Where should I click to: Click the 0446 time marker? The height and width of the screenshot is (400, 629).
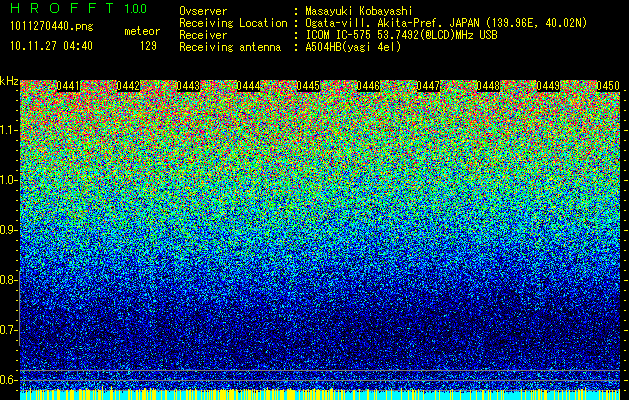368,86
